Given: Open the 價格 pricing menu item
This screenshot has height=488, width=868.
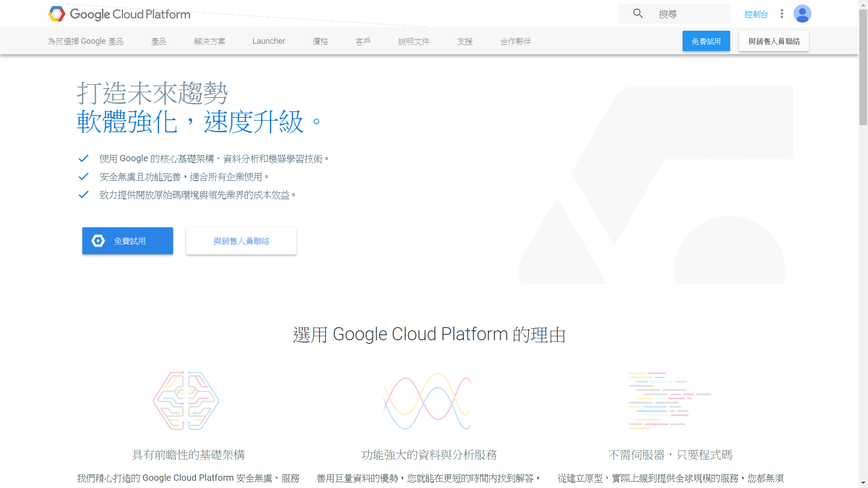Looking at the screenshot, I should pyautogui.click(x=320, y=41).
